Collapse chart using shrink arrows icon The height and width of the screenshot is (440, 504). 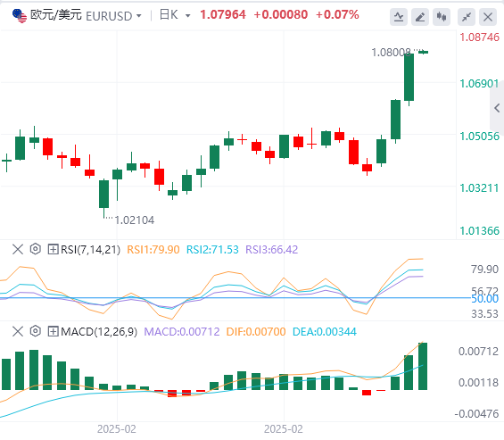click(x=467, y=17)
